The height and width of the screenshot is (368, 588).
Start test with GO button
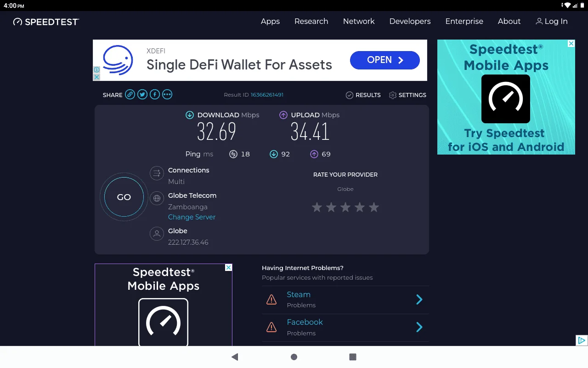(x=124, y=197)
